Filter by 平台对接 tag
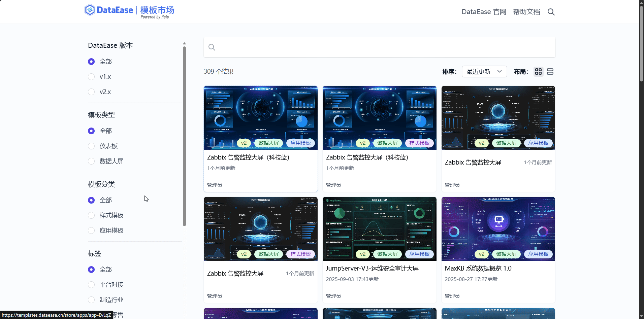This screenshot has height=319, width=644. (91, 285)
